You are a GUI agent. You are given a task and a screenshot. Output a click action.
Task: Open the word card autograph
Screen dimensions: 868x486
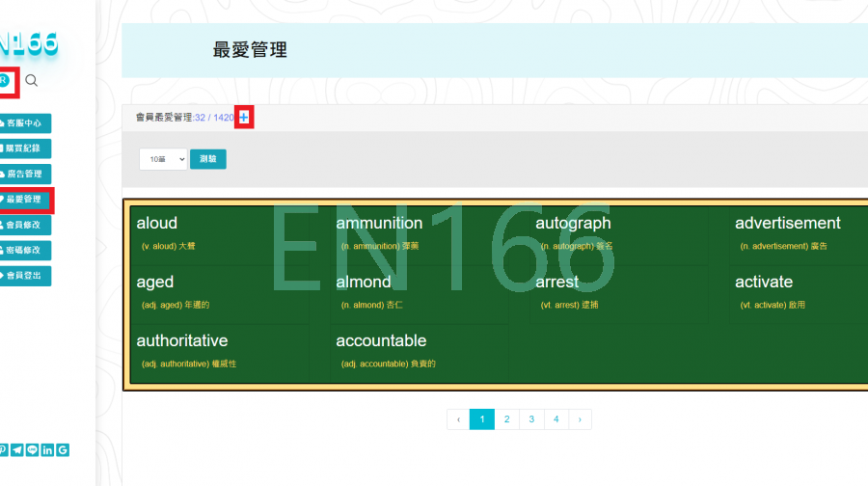click(x=619, y=236)
